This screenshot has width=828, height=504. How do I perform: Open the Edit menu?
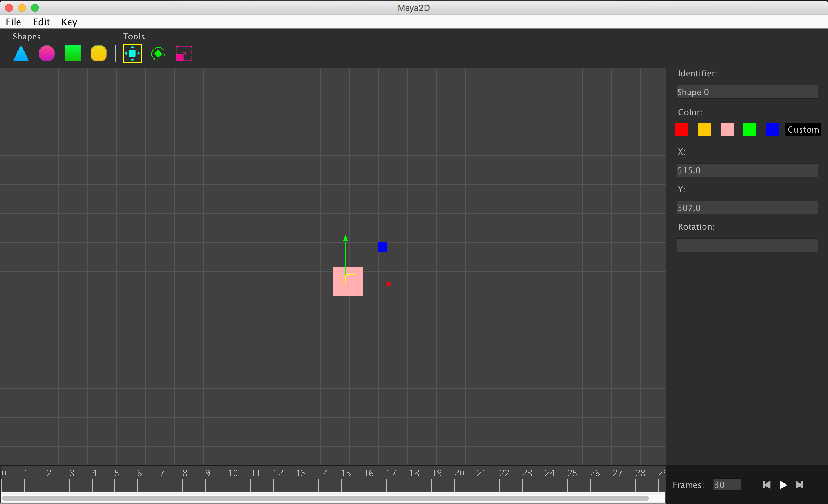(x=41, y=22)
